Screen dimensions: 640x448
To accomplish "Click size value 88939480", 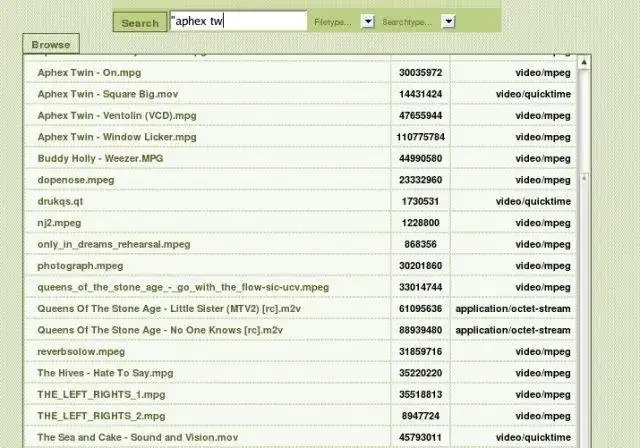I will pos(420,330).
